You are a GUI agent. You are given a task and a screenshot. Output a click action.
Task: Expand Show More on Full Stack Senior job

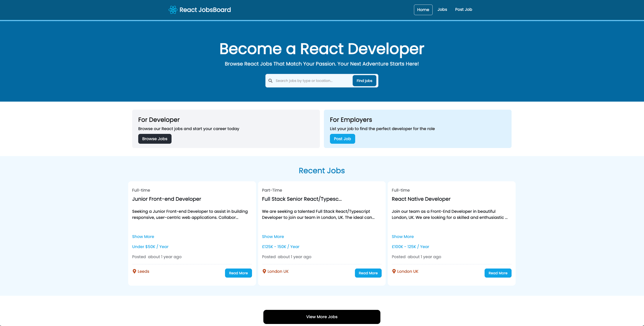pos(273,236)
